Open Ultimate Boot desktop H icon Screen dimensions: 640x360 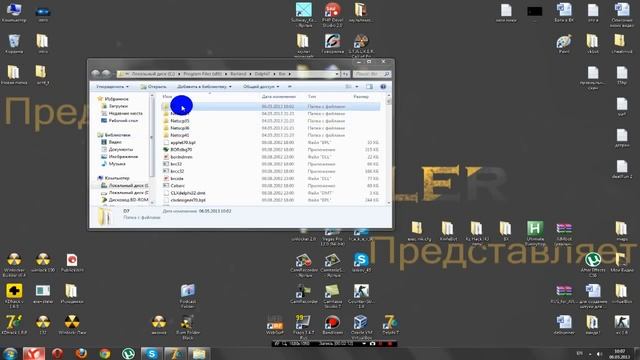[x=535, y=233]
